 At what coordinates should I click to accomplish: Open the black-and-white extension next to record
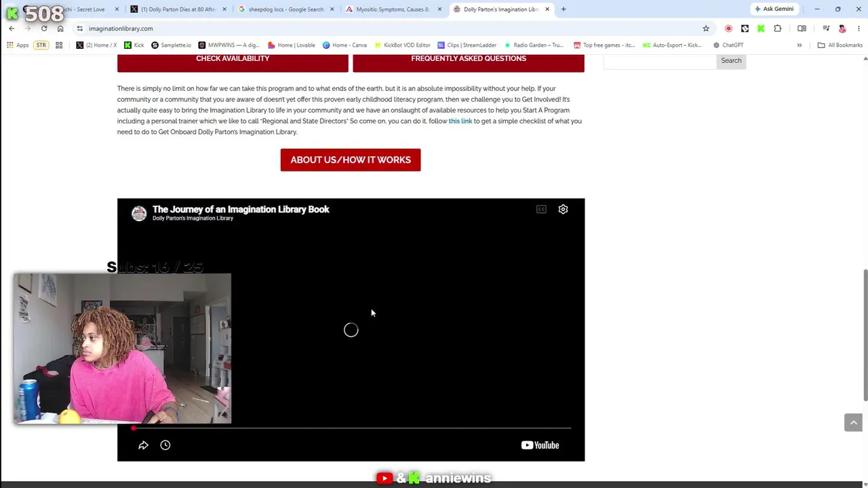(x=745, y=28)
